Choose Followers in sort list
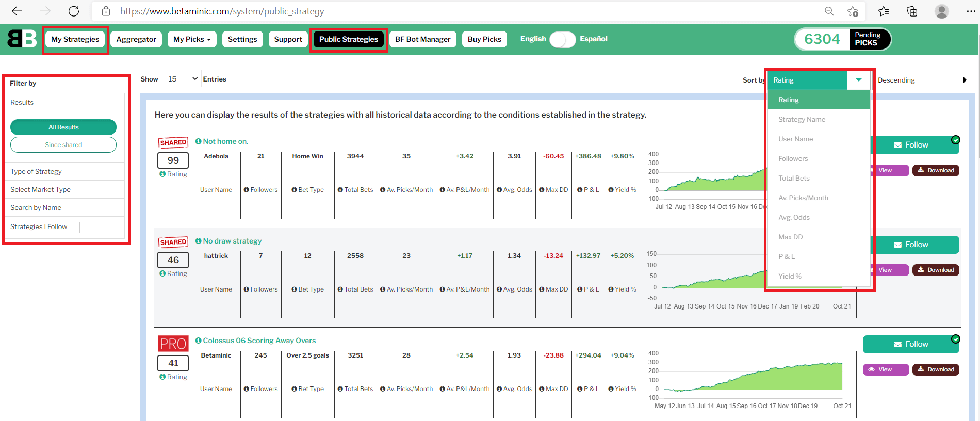The width and height of the screenshot is (980, 421). (x=819, y=158)
